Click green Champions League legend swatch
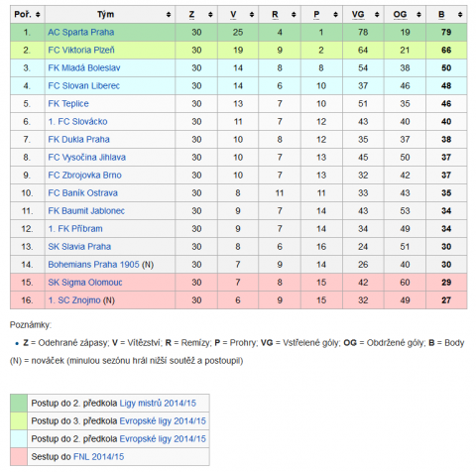The width and height of the screenshot is (476, 472). coord(19,404)
